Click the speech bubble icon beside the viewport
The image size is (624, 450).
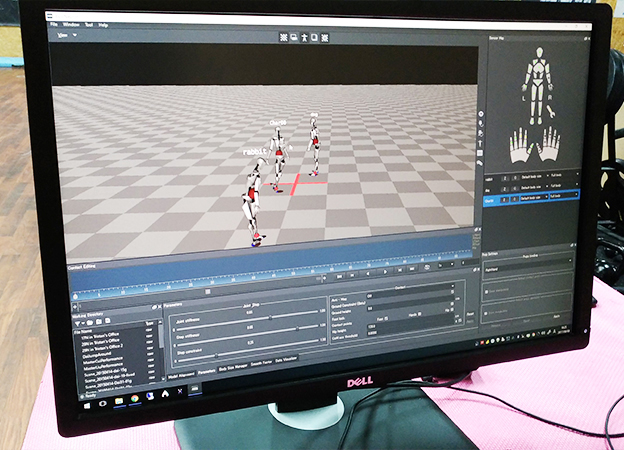(480, 163)
